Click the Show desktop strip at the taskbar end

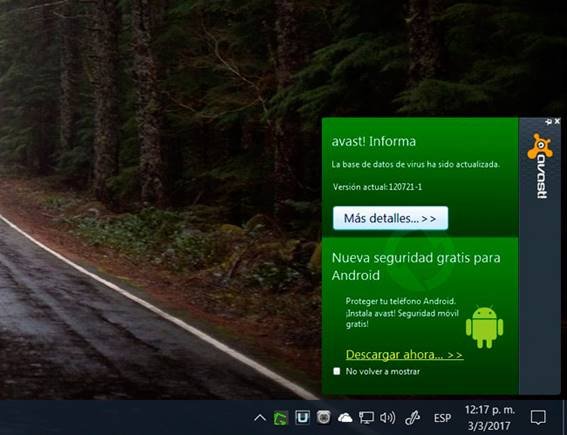pos(564,418)
